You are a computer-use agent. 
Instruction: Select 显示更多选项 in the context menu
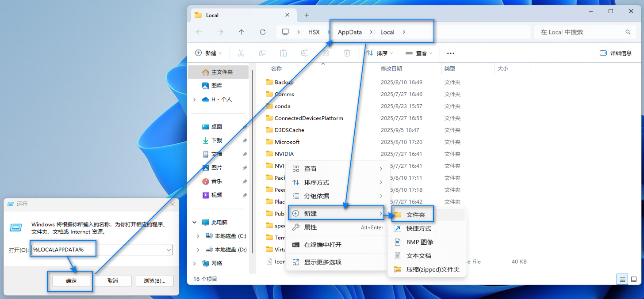322,261
